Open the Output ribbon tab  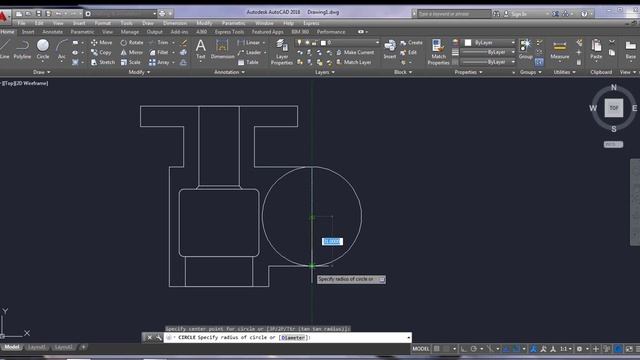[x=154, y=32]
